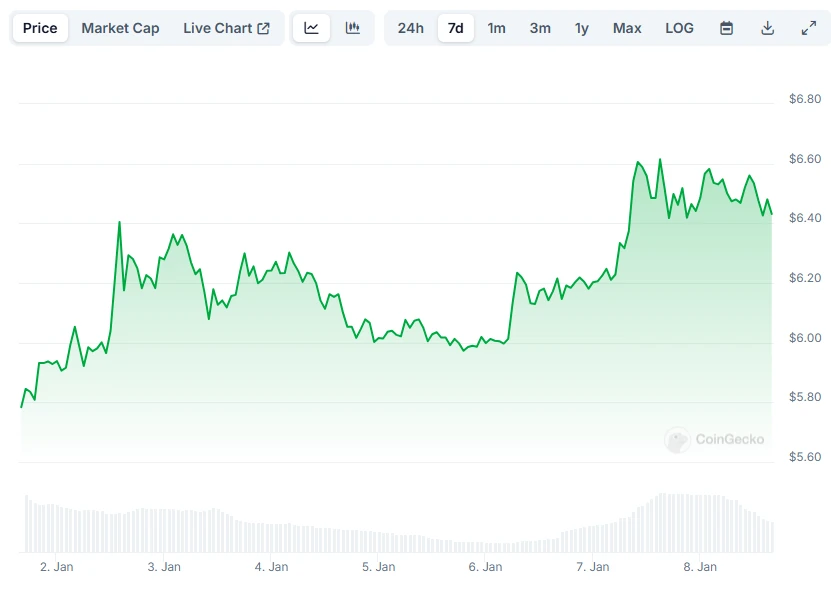Click the 5. Jan date label
Viewport: 831px width, 599px height.
378,567
